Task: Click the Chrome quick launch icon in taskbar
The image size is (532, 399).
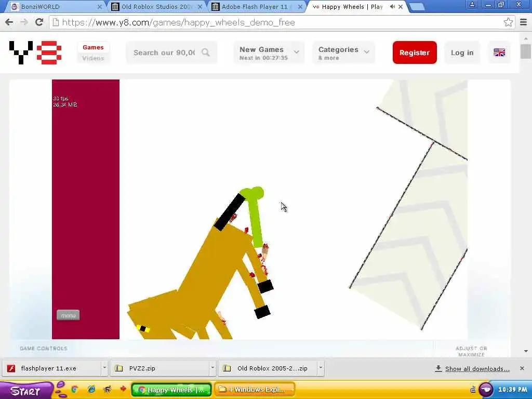Action: click(74, 389)
